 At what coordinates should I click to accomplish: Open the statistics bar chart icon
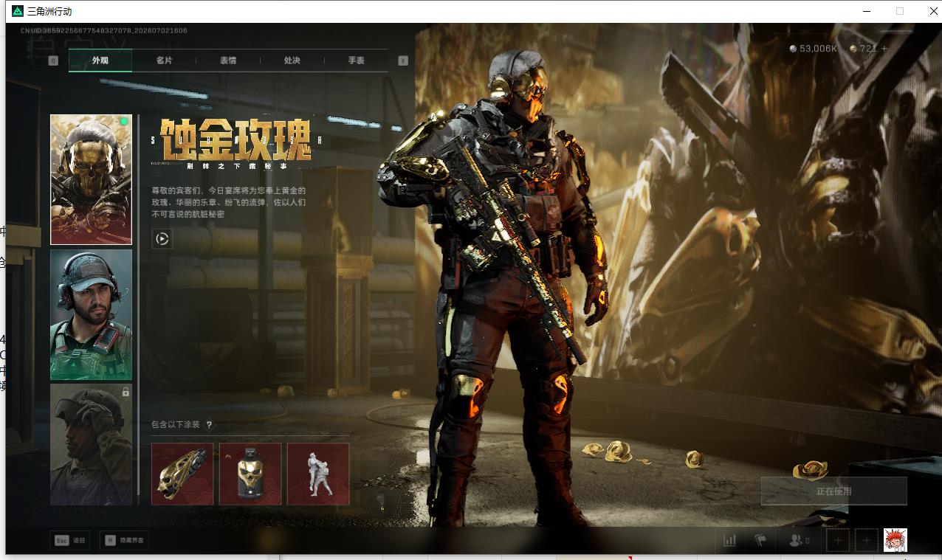(730, 540)
